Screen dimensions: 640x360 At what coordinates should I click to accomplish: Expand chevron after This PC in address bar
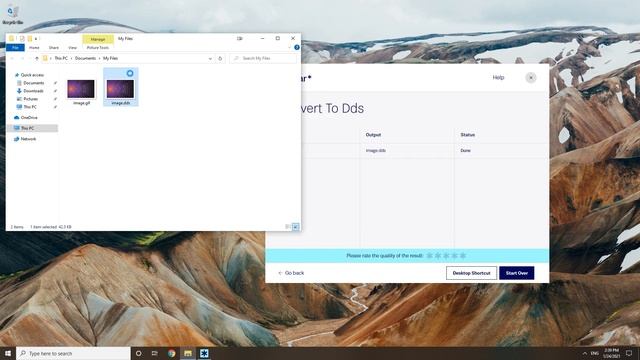click(71, 58)
